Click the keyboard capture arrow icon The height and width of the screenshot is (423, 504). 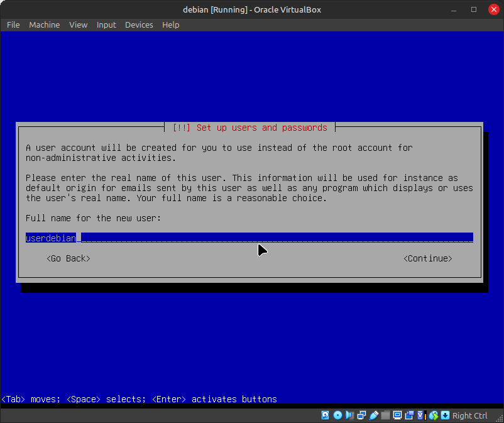pos(445,415)
